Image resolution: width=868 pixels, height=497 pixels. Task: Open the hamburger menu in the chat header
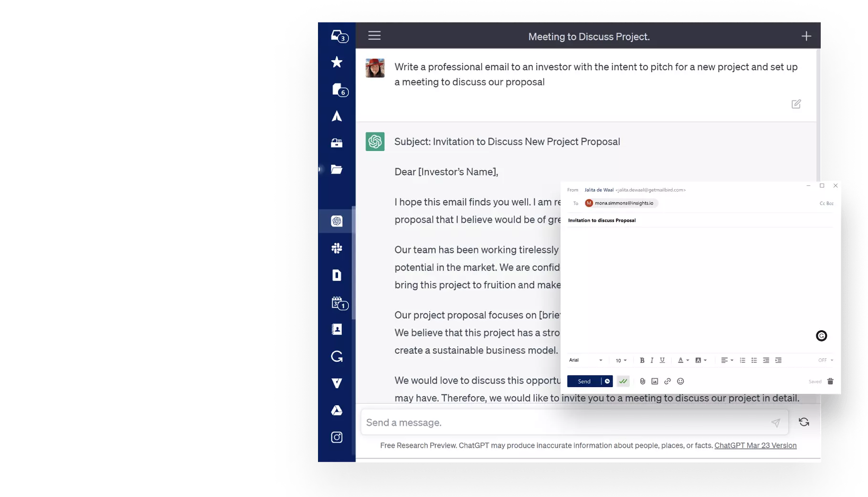[374, 35]
